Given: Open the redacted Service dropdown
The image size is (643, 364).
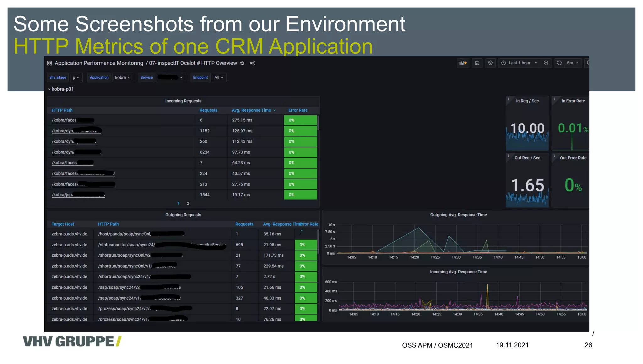Looking at the screenshot, I should (171, 78).
